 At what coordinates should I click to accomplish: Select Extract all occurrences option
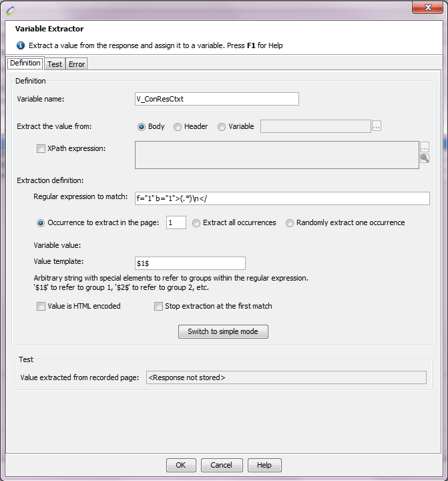click(x=196, y=223)
